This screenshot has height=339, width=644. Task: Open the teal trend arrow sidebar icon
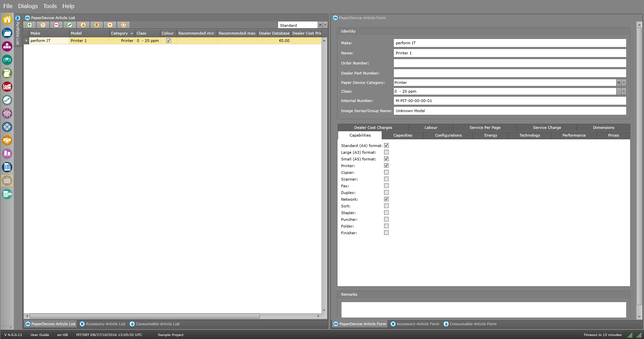(7, 100)
